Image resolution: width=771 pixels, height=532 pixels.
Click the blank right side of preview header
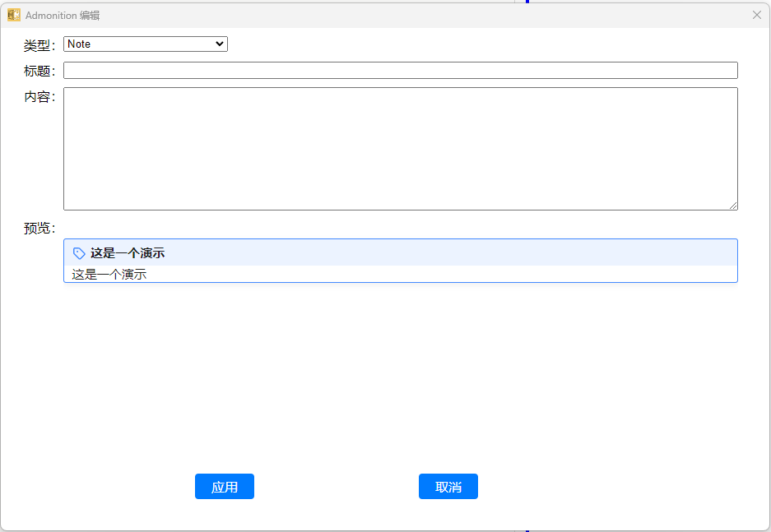pos(494,253)
